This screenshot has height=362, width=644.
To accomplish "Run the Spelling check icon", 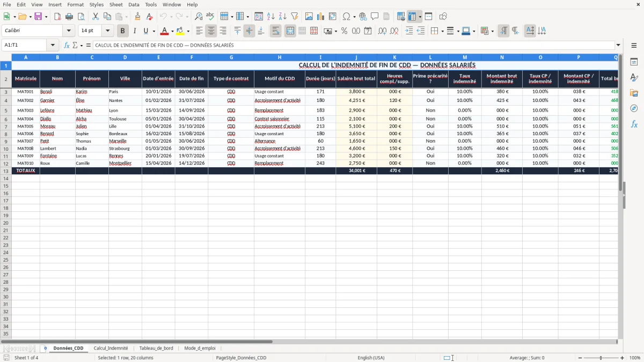I will [210, 17].
